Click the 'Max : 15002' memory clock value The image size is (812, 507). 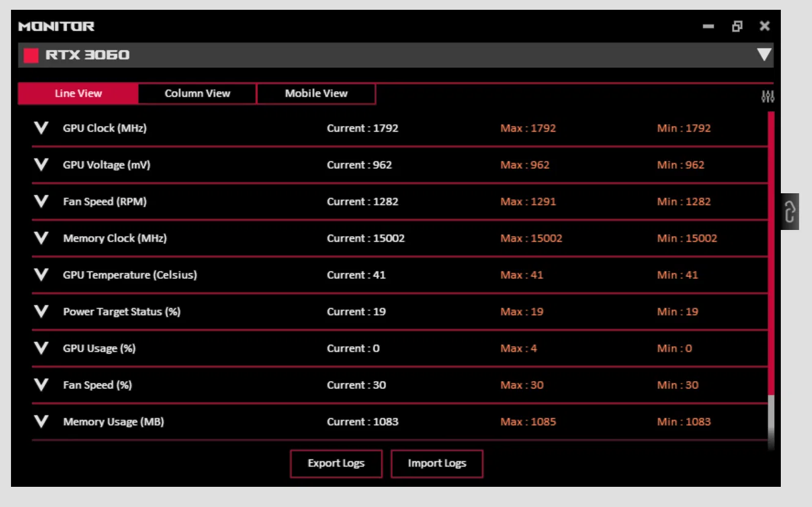pos(531,239)
